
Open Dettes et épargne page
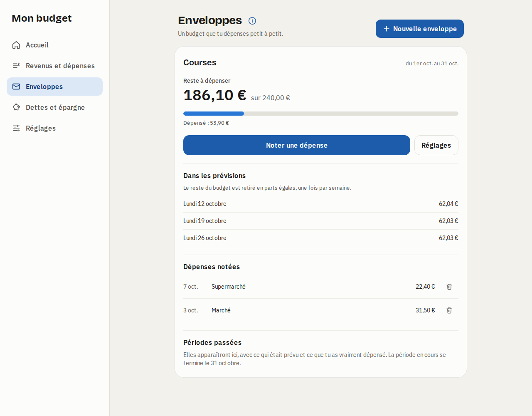click(x=54, y=107)
